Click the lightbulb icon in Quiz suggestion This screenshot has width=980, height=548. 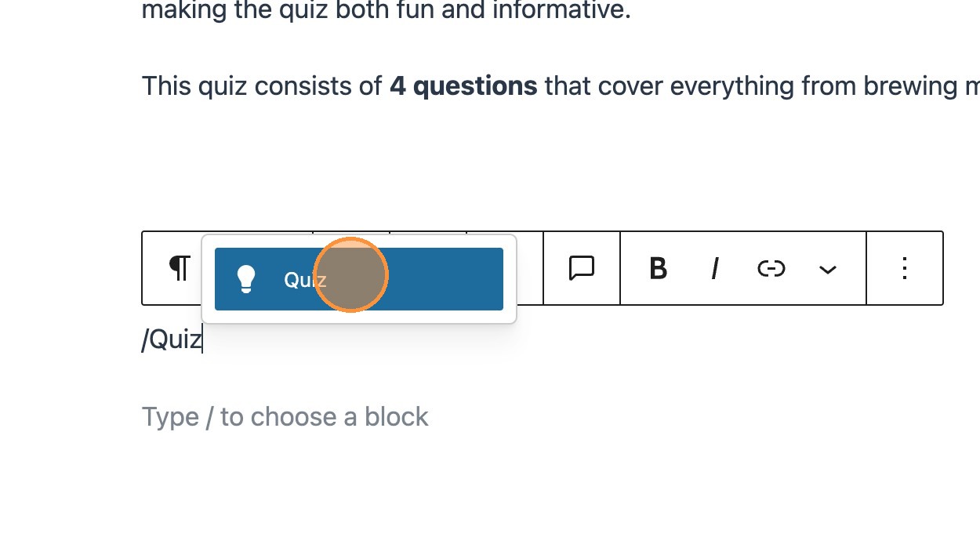[x=246, y=279]
